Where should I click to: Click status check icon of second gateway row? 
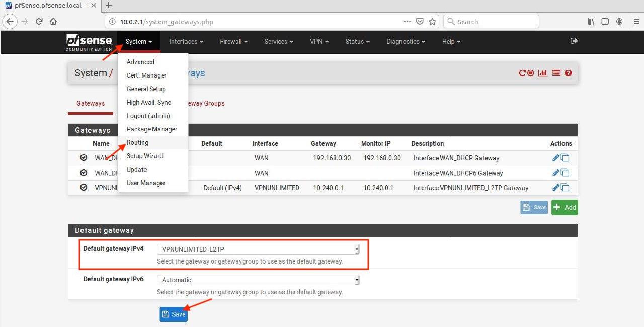tap(84, 173)
